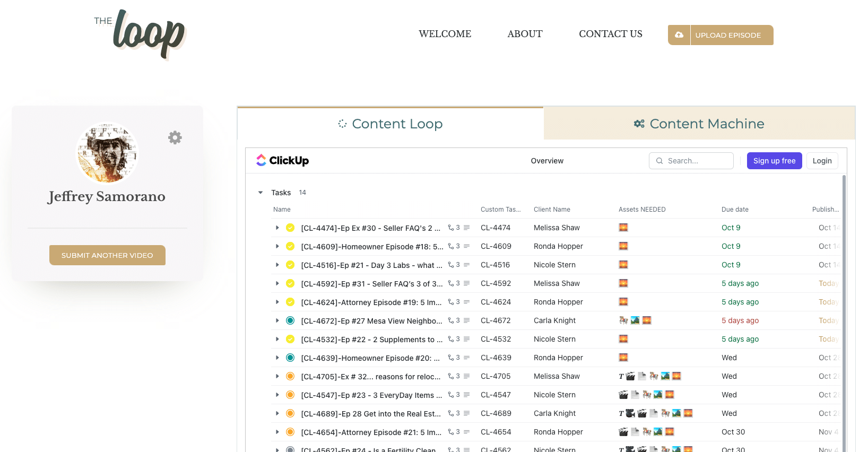Image resolution: width=868 pixels, height=452 pixels.
Task: Click the cloud upload icon
Action: pyautogui.click(x=679, y=35)
